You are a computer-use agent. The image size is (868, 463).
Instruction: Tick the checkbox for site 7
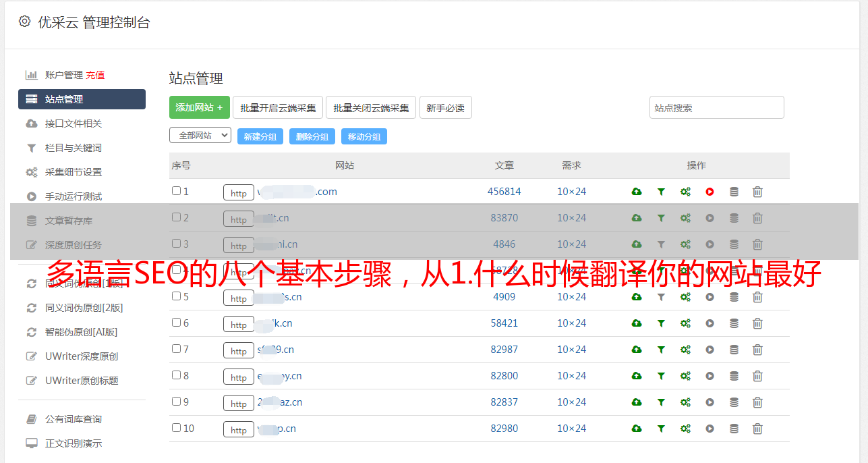176,349
